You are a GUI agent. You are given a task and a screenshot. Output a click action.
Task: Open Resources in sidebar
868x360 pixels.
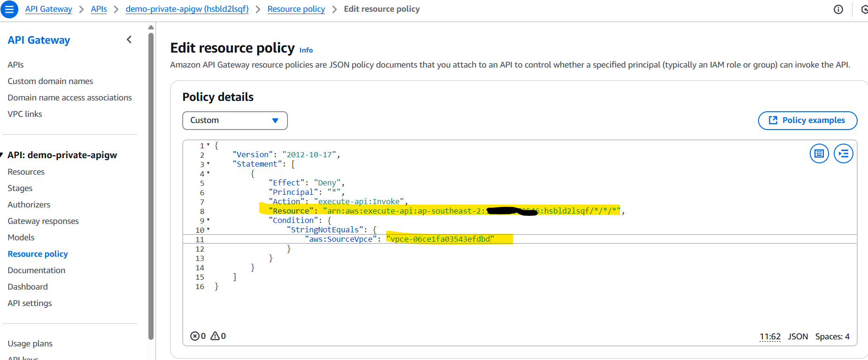point(26,172)
